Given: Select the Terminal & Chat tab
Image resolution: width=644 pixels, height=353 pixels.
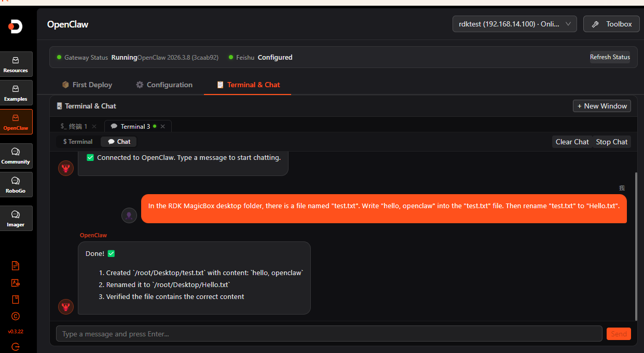Looking at the screenshot, I should tap(248, 85).
